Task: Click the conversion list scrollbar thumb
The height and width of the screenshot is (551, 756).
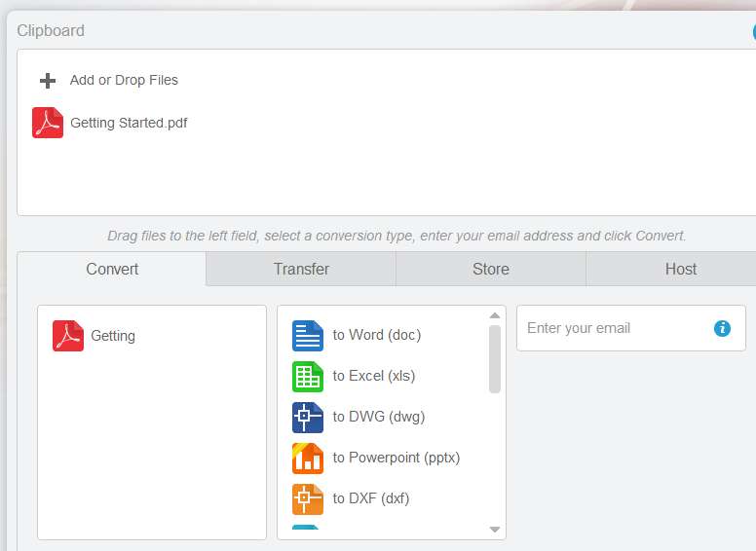Action: [494, 359]
